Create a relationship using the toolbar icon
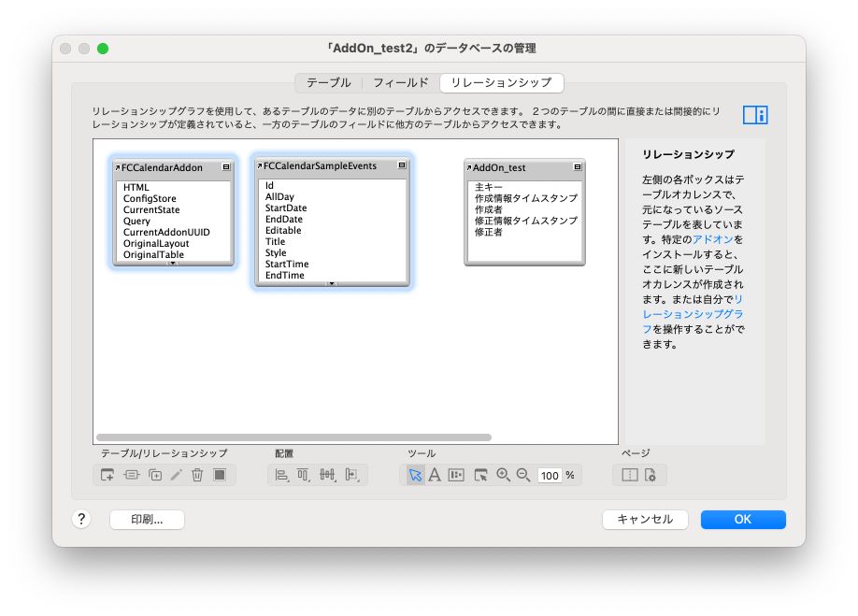 132,475
